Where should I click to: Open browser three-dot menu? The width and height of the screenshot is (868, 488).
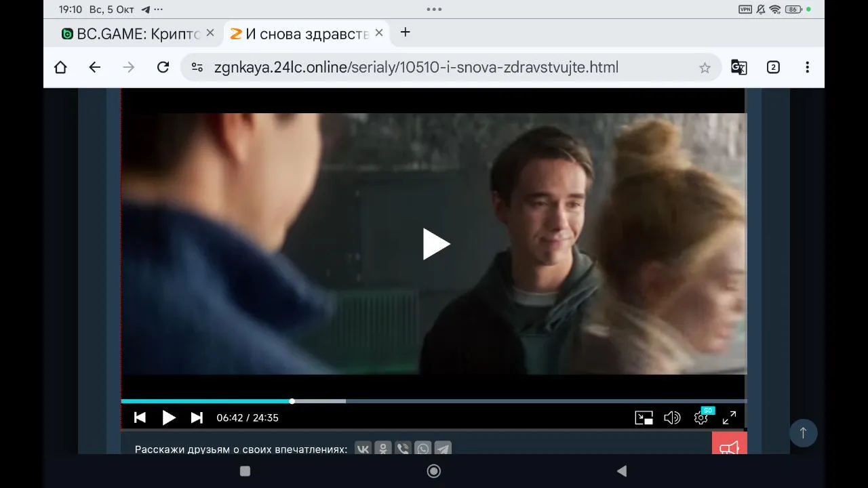coord(807,67)
